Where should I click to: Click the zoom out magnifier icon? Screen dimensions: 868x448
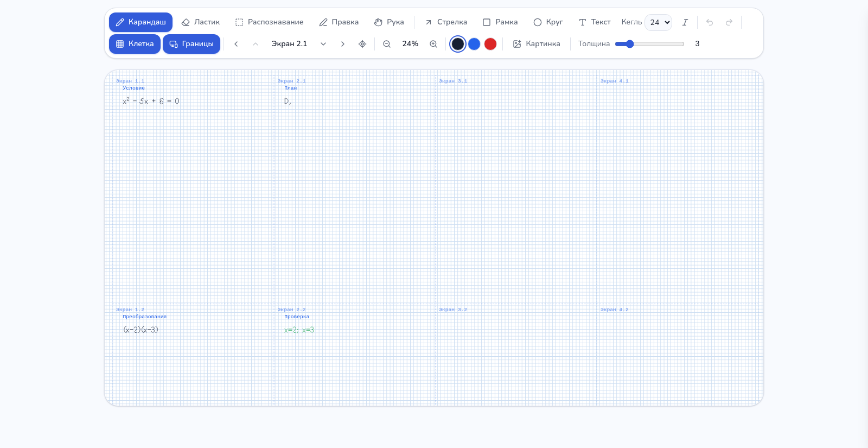(x=387, y=44)
